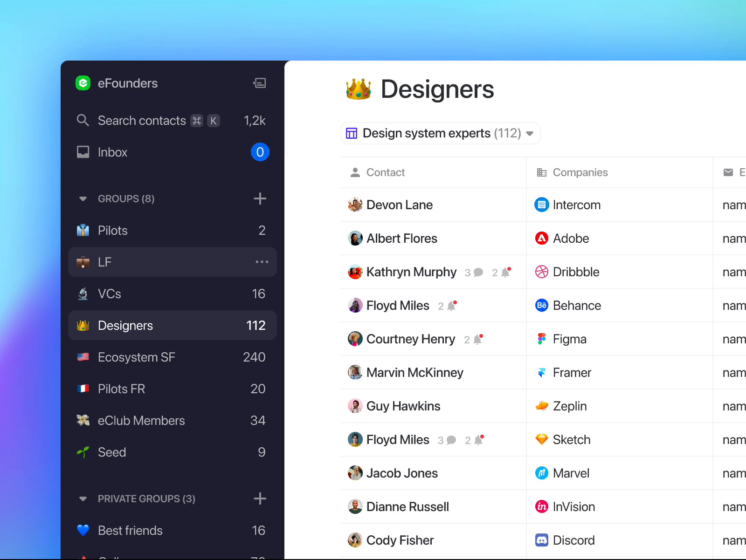Viewport: 746px width, 560px height.
Task: Click the Dribbble company logo
Action: (x=542, y=272)
